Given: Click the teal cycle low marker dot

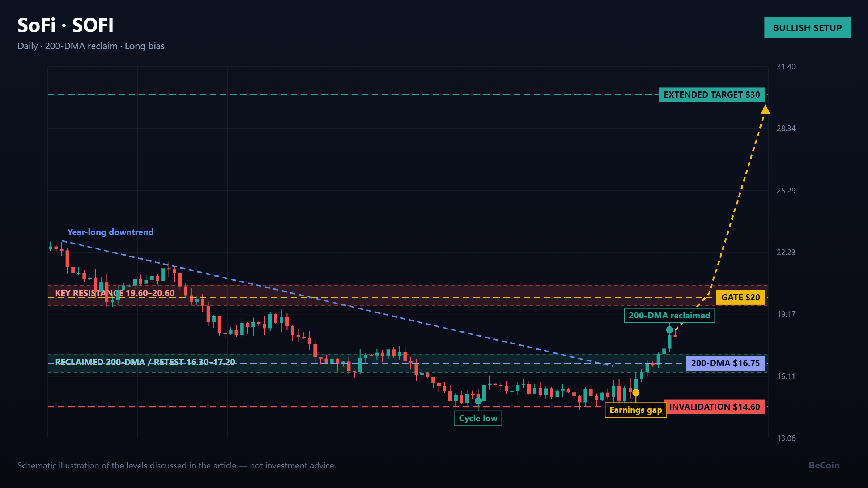Looking at the screenshot, I should (478, 401).
